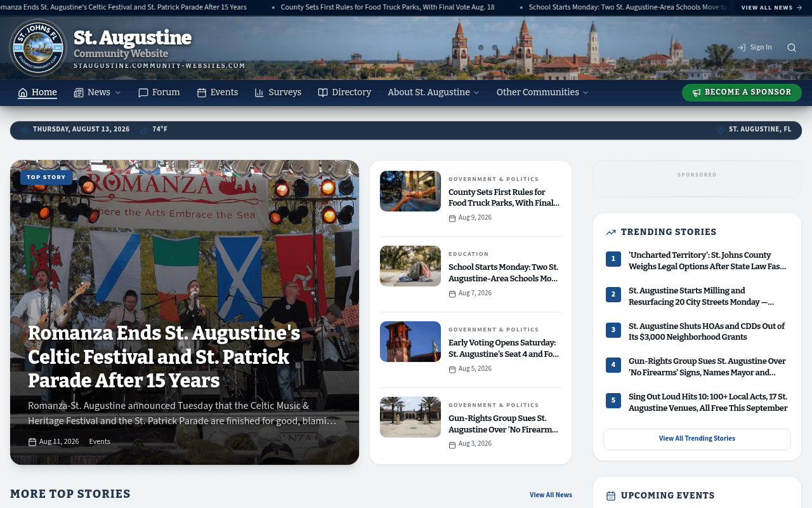Screen dimensions: 812x508
Task: Click the Surveys bar chart icon
Action: pyautogui.click(x=259, y=93)
